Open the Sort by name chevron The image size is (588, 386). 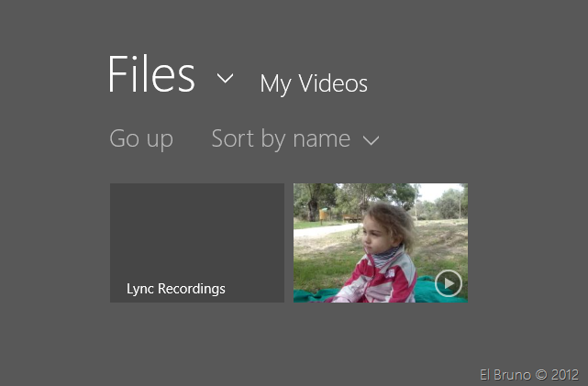[371, 140]
